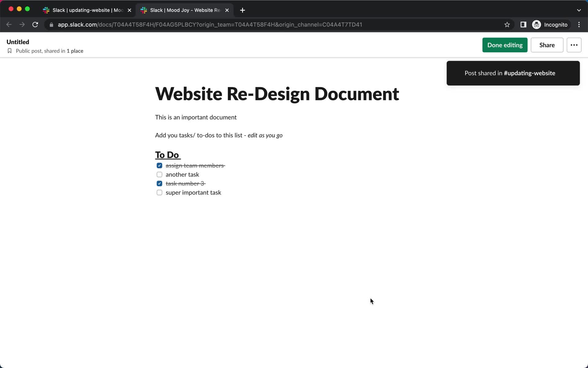Viewport: 588px width, 368px height.
Task: Toggle the 'another task' checkbox
Action: (x=159, y=174)
